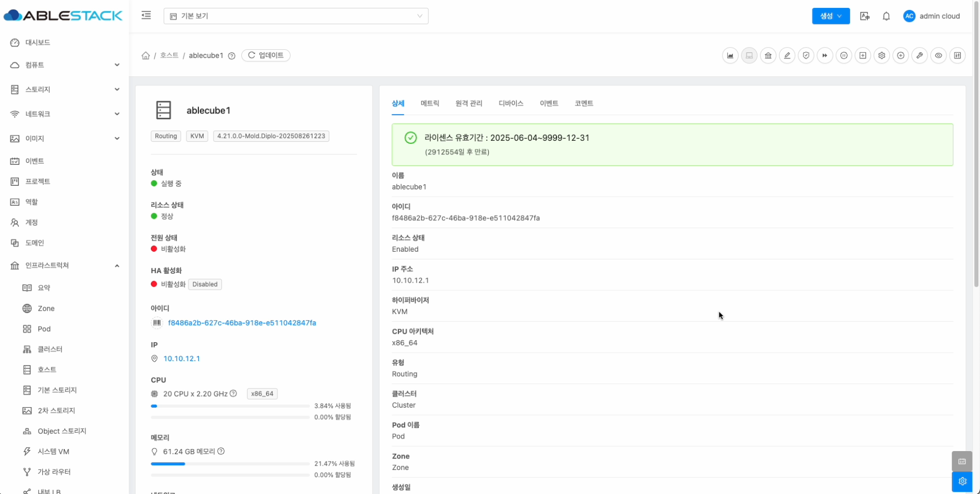Click the eye icon in host toolbar

(x=938, y=55)
